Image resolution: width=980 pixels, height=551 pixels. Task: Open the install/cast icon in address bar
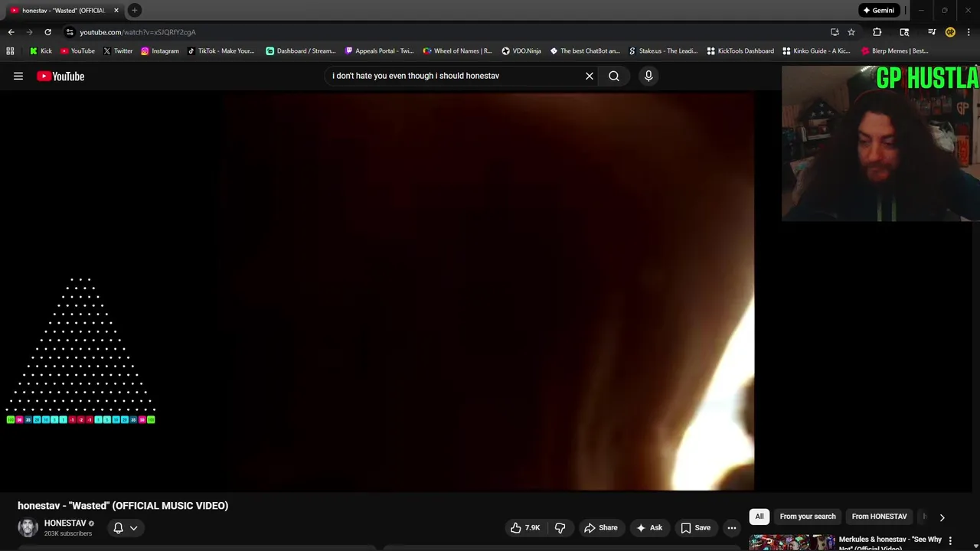(835, 32)
